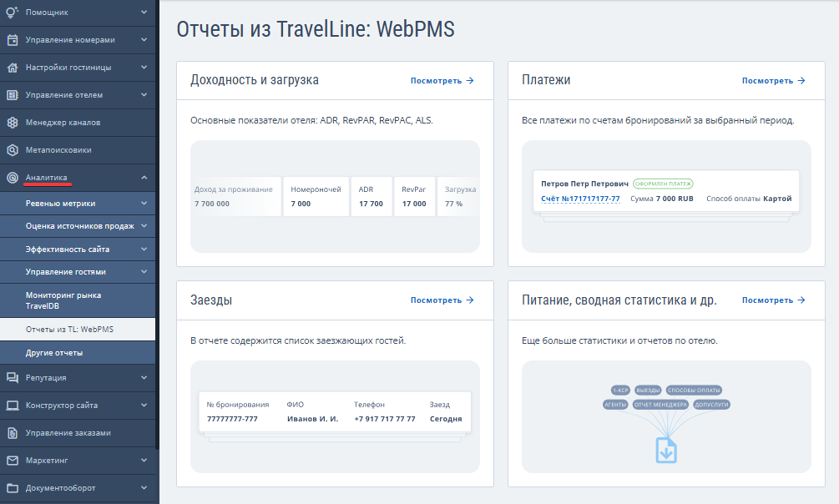Collapse the Аналитика section chevron
The image size is (839, 504).
[x=144, y=178]
